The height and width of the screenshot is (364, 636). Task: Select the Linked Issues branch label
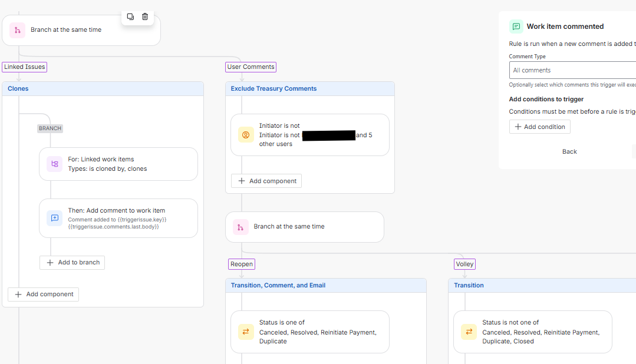click(25, 67)
